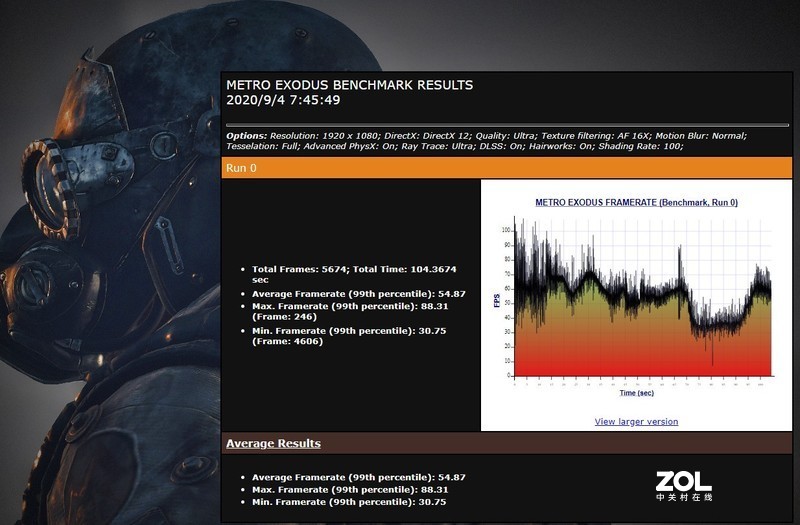Screen dimensions: 800x525
Task: Select Min. Framerate 30.75 (Frame: 4606) line
Action: 349,336
